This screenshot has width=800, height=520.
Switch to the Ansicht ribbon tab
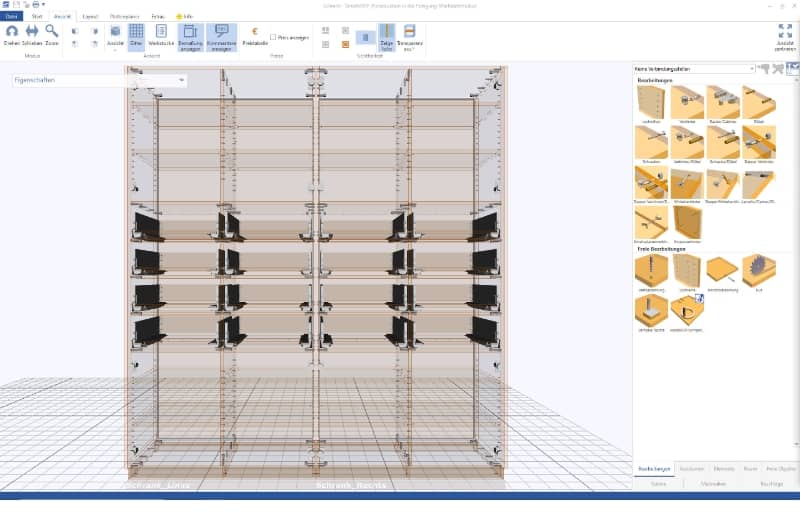click(x=62, y=16)
